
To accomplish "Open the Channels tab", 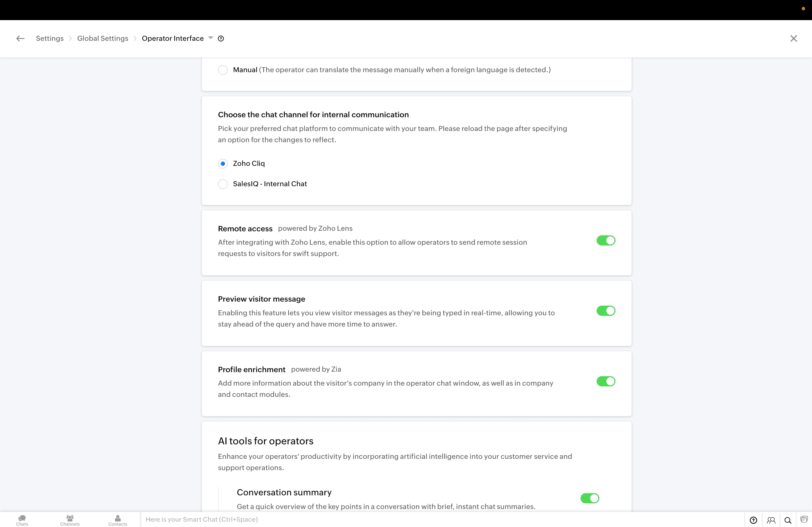I will click(x=70, y=520).
